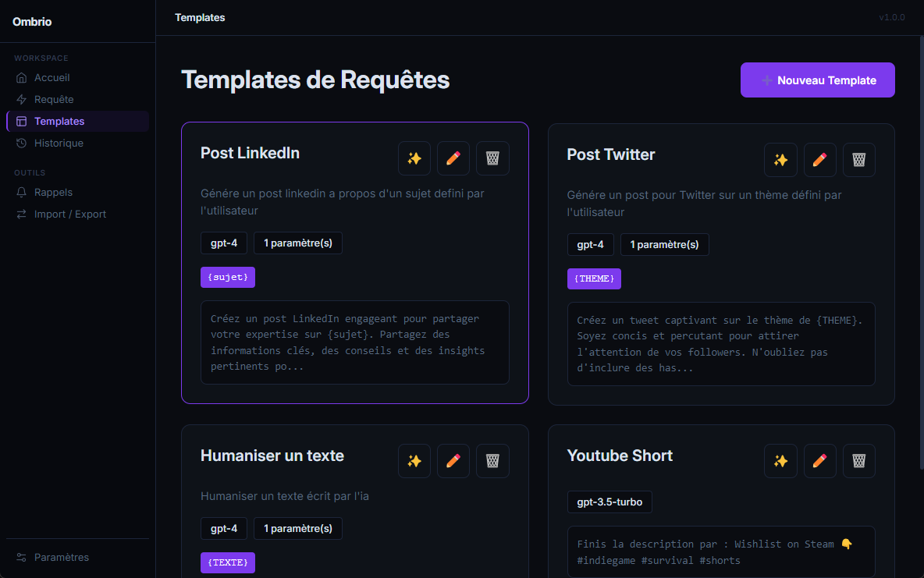Go to Accueil in the sidebar
The image size is (924, 578).
[52, 78]
